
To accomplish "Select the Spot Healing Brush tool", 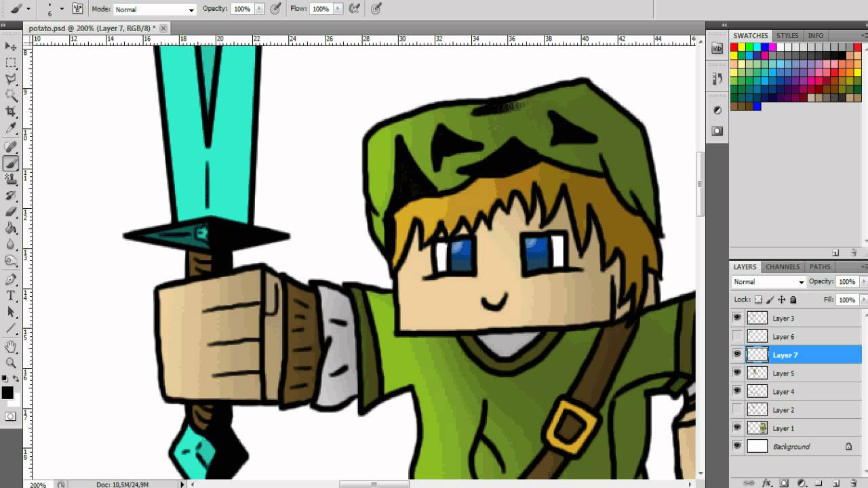I will [x=11, y=147].
